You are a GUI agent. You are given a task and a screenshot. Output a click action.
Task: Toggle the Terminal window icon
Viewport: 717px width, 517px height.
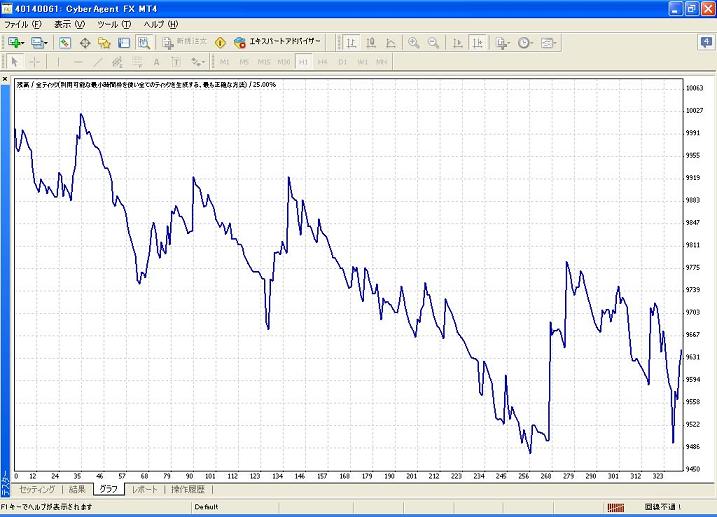124,43
